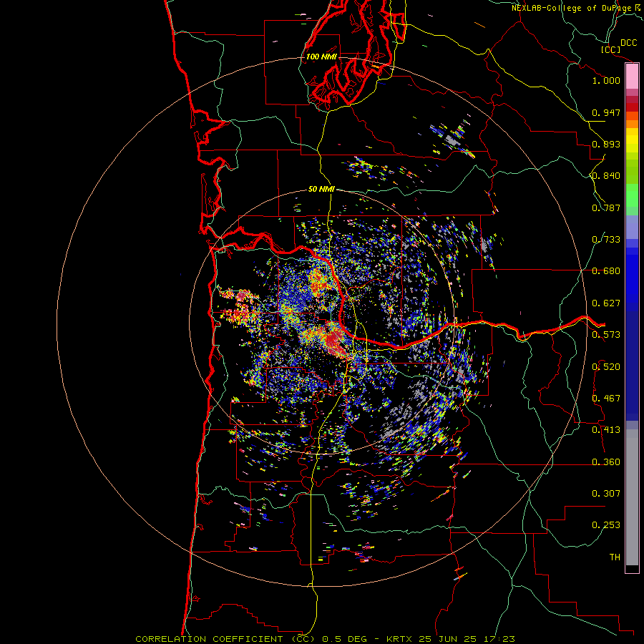Image resolution: width=644 pixels, height=644 pixels.
Task: Click the 50 NMI range ring label
Action: click(321, 189)
